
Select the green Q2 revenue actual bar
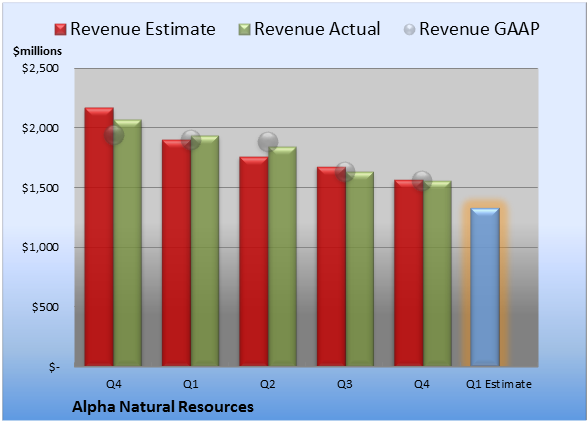click(x=282, y=256)
